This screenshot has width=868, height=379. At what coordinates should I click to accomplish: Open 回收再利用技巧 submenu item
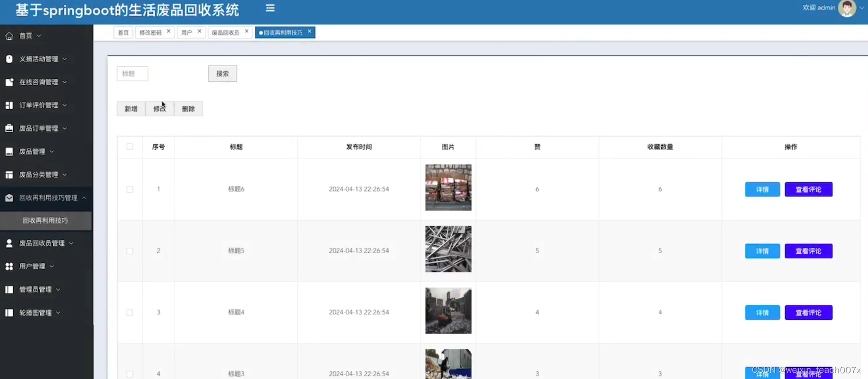click(46, 220)
